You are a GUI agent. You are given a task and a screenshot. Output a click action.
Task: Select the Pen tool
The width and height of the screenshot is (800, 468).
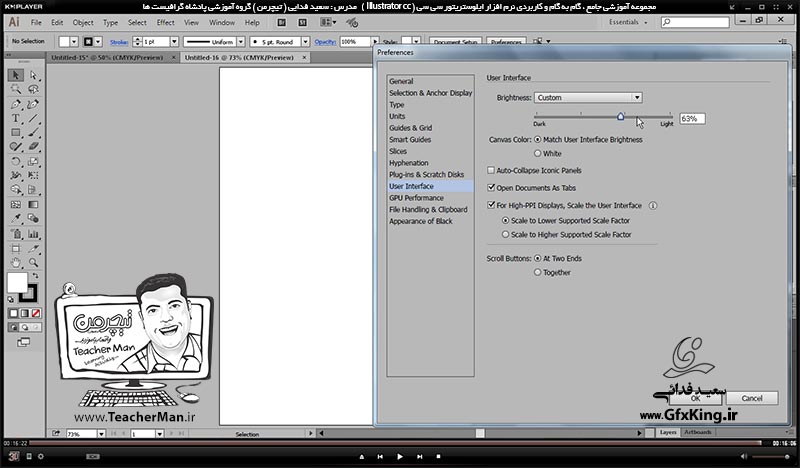(x=16, y=104)
